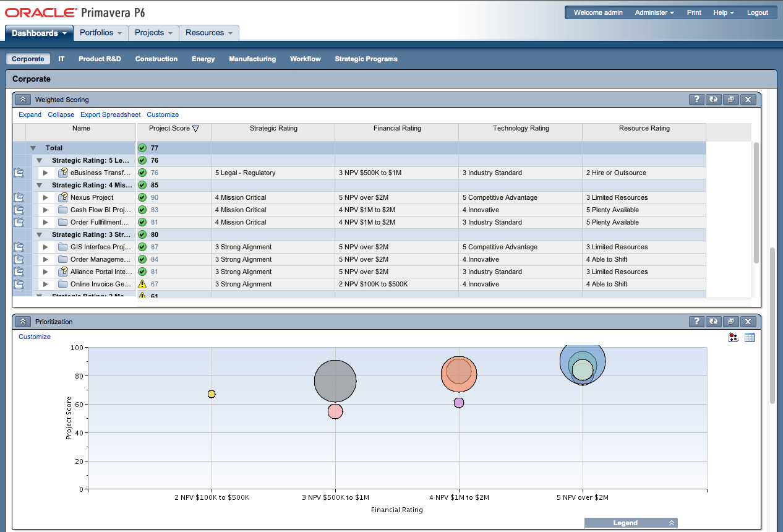Click score 90 link for Nexus Project

point(155,197)
